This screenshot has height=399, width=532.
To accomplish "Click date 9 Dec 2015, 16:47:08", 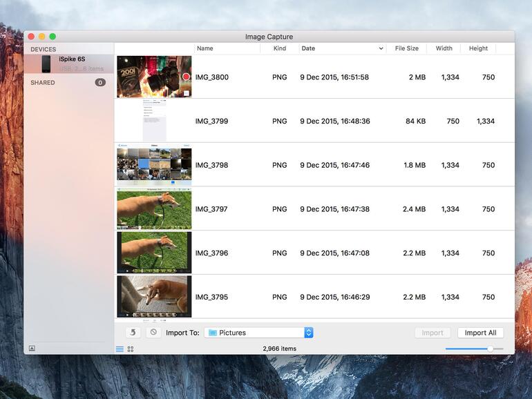I will (334, 253).
